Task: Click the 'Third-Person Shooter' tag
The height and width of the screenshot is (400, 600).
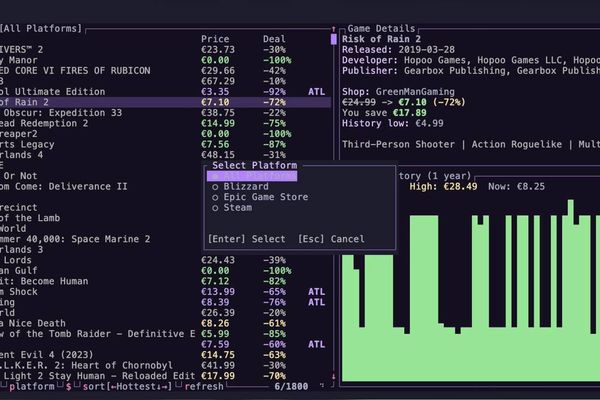Action: tap(398, 144)
